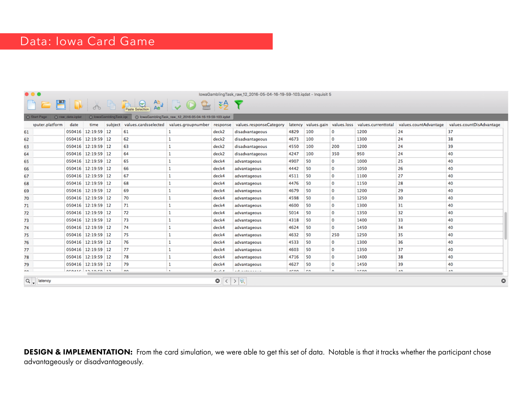532x399 pixels.
Task: Open the IowaGamblingTask.iqx tab
Action: [111, 117]
